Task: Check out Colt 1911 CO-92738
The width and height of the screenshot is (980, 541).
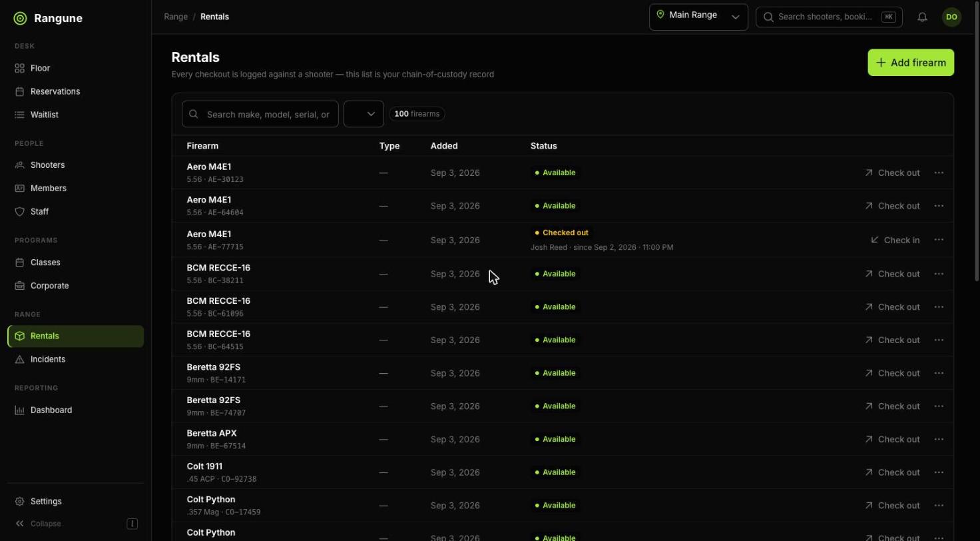Action: click(892, 472)
